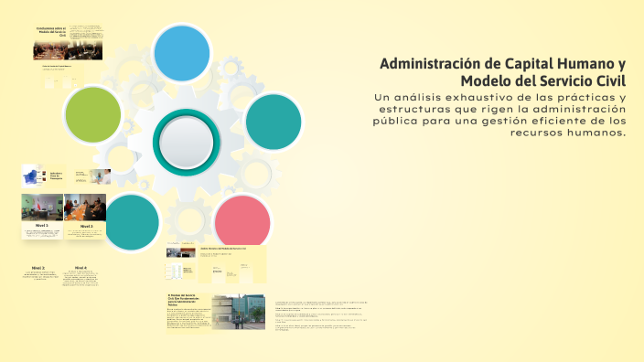Click the presentation title 'Administración de Capital Humano'

click(502, 72)
